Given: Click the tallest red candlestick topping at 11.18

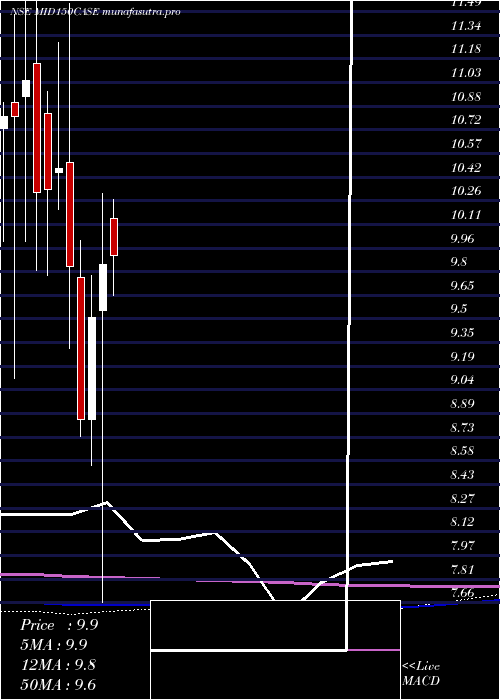Looking at the screenshot, I should pos(37,128).
